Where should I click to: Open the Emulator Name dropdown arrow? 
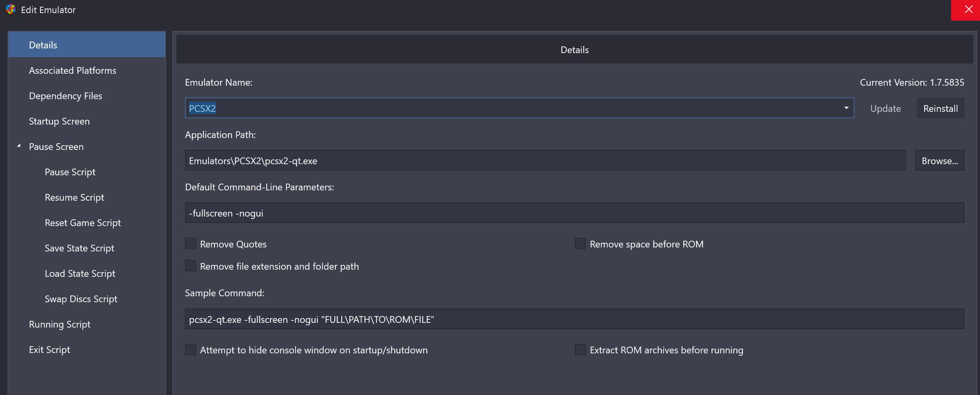[x=846, y=108]
